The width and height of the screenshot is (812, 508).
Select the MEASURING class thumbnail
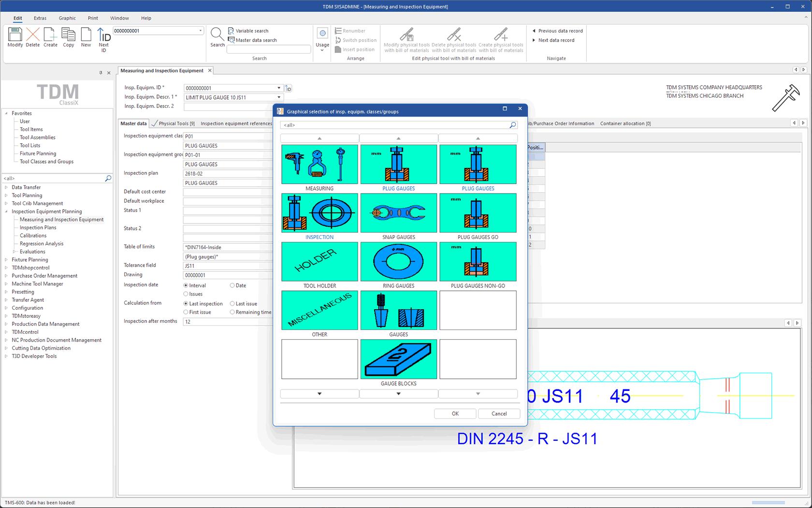coord(319,164)
